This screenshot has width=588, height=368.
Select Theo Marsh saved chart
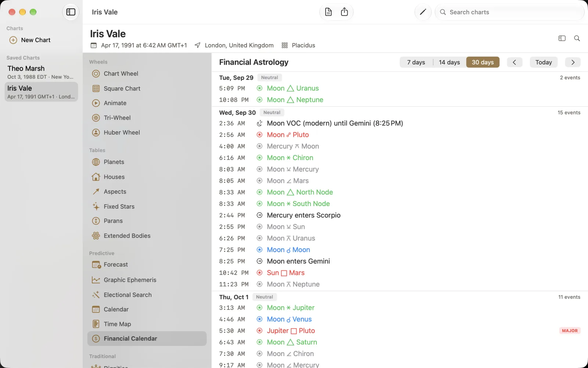41,72
